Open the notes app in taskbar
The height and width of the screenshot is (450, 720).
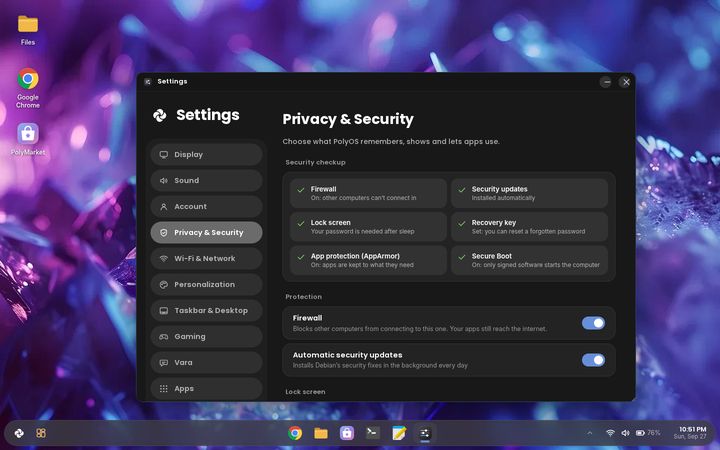pyautogui.click(x=399, y=433)
